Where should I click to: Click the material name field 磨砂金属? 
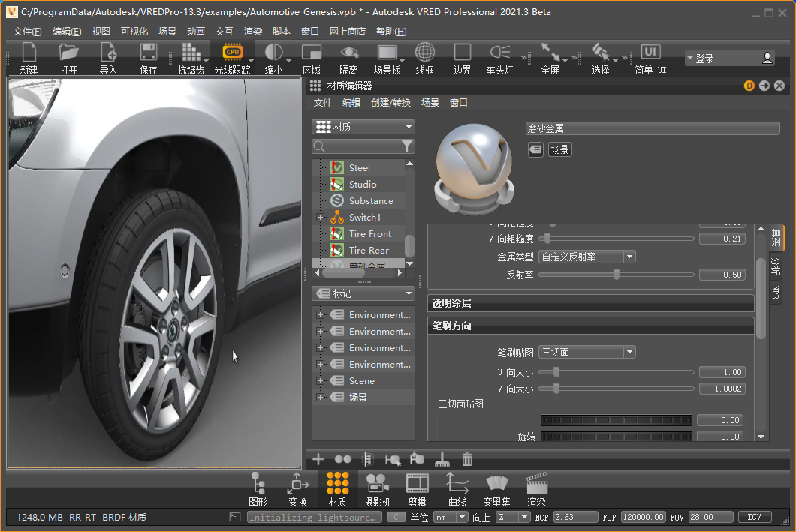pos(653,128)
